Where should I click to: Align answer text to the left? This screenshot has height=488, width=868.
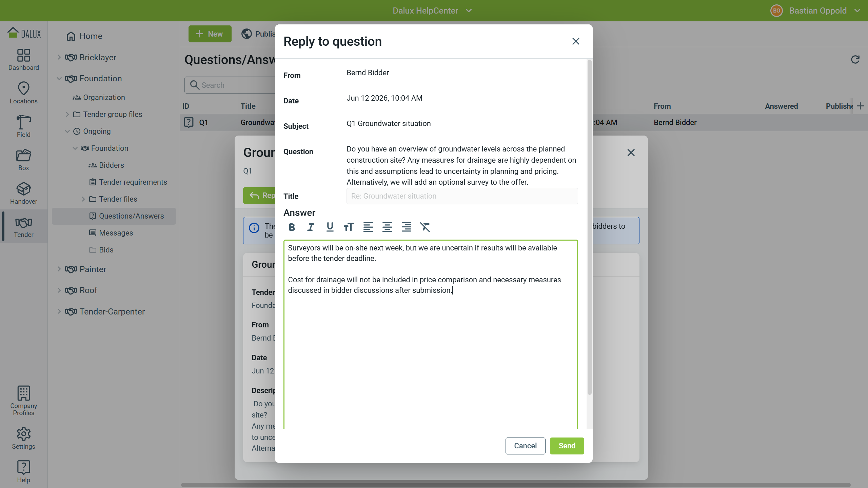point(368,227)
